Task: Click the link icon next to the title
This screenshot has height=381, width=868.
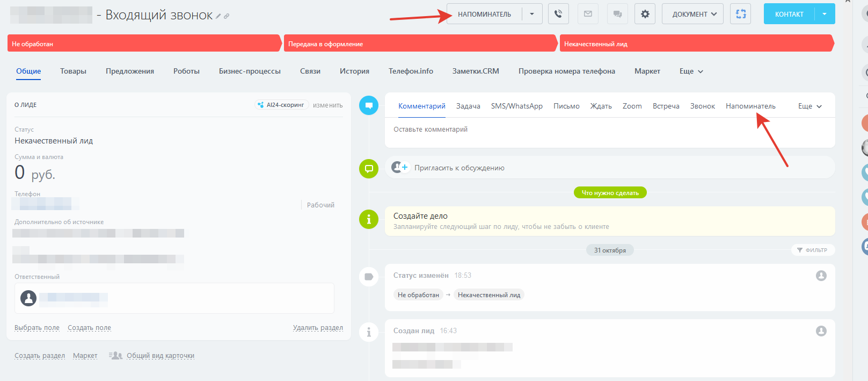Action: (x=227, y=16)
